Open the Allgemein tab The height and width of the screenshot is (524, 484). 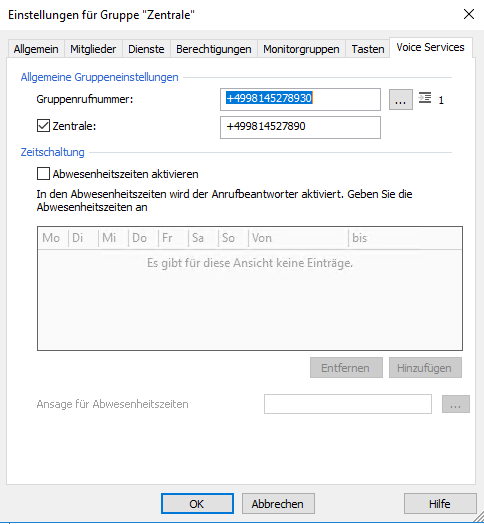point(36,49)
